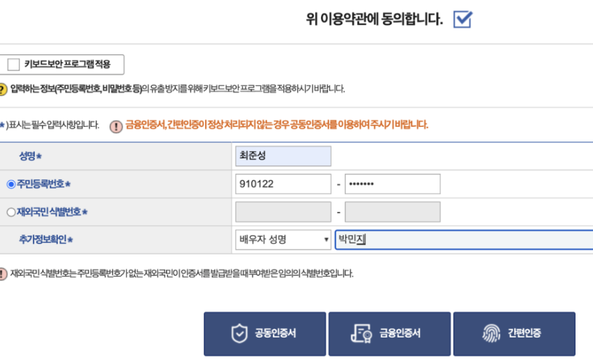
Task: Open the 배우자 성명 dropdown
Action: [x=283, y=240]
